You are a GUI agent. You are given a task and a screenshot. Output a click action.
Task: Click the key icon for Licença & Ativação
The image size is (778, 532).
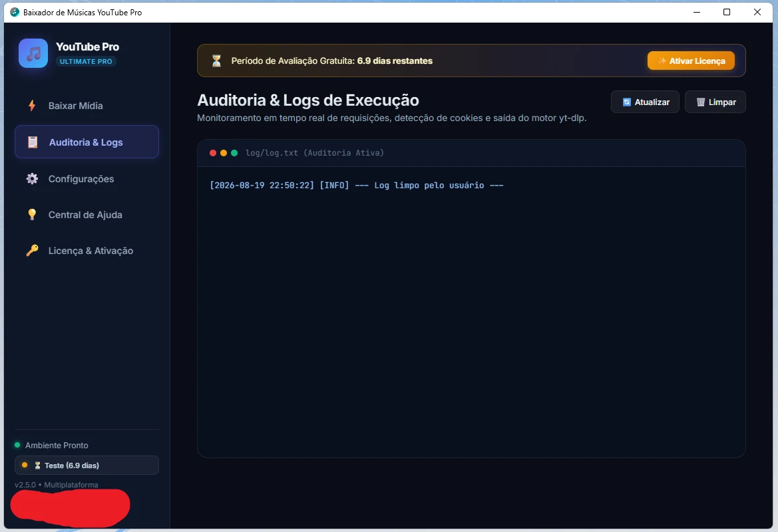pyautogui.click(x=32, y=251)
